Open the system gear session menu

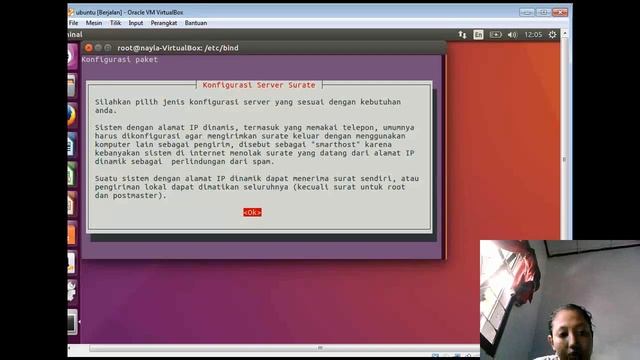point(552,35)
